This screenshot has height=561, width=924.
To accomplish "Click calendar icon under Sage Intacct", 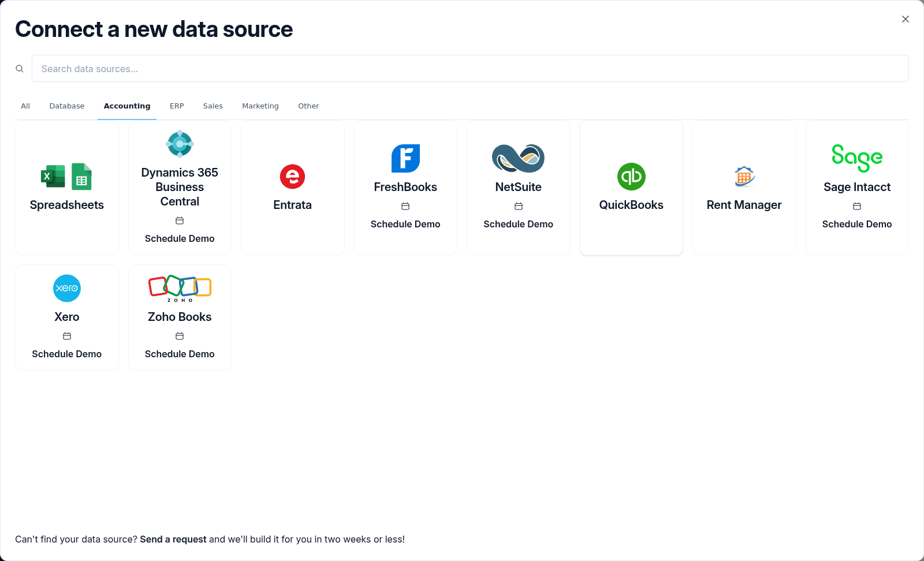I will [x=857, y=206].
